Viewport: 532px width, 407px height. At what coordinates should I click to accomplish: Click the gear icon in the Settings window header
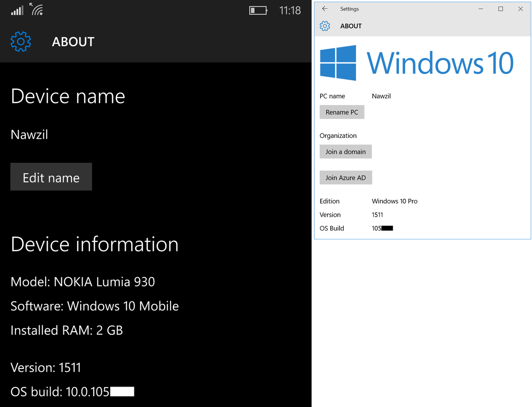[325, 26]
